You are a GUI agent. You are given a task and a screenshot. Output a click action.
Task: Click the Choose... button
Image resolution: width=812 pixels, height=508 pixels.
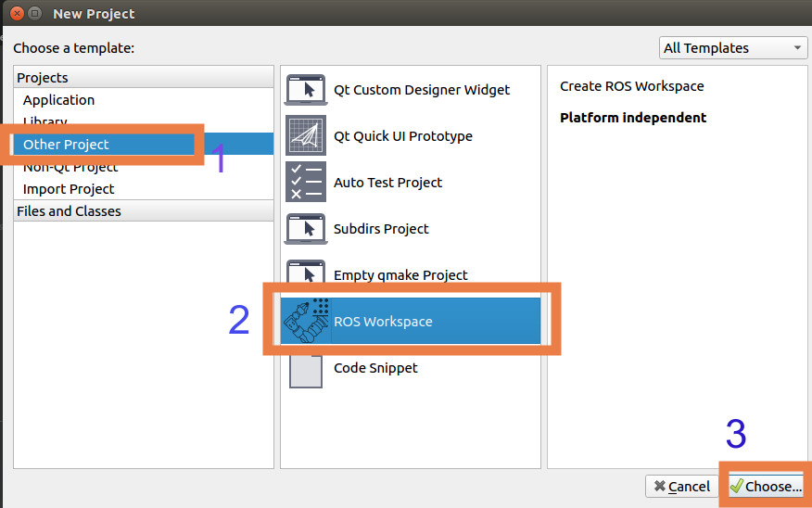pos(766,487)
